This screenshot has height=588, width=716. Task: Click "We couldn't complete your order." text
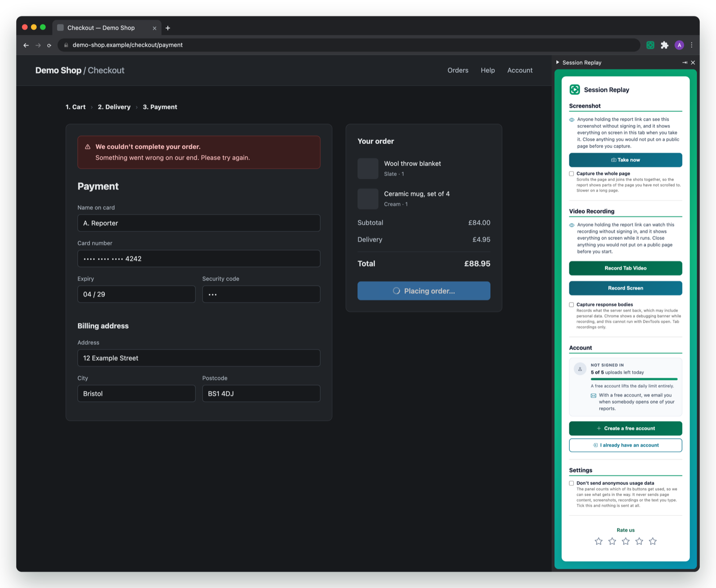[148, 147]
